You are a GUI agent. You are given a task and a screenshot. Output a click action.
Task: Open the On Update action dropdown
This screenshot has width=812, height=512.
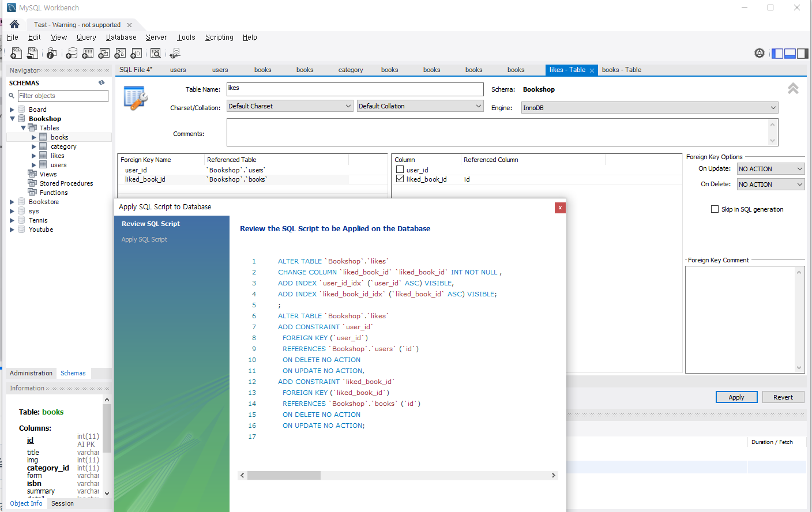pos(770,169)
